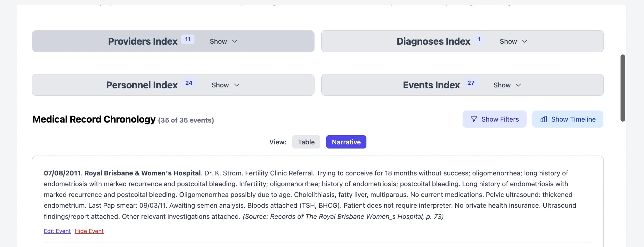This screenshot has width=644, height=247.
Task: Expand Personnel Index via its chevron
Action: [237, 85]
